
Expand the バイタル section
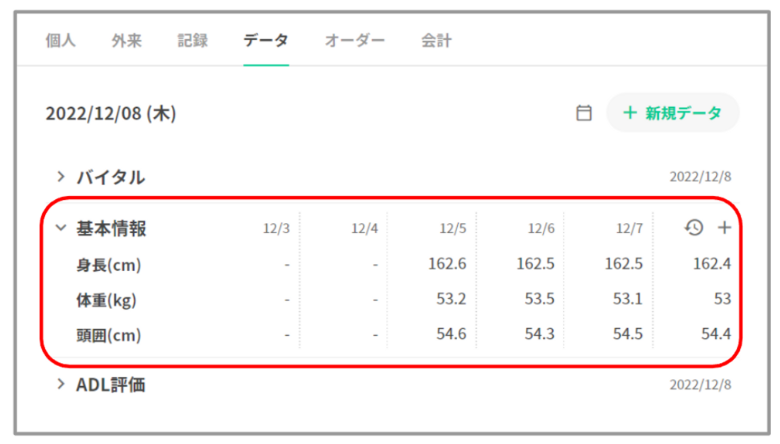[61, 177]
